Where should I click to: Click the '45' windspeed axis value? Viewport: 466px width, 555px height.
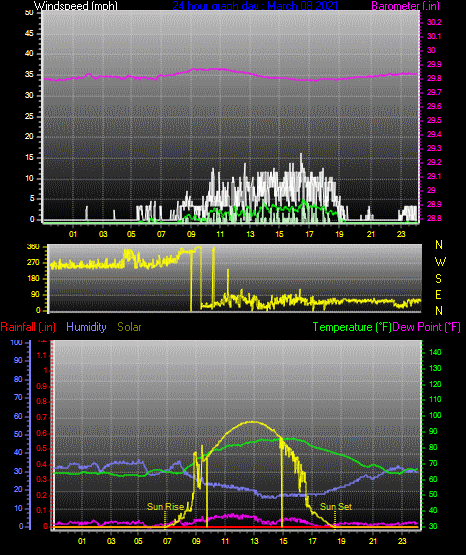tap(29, 33)
